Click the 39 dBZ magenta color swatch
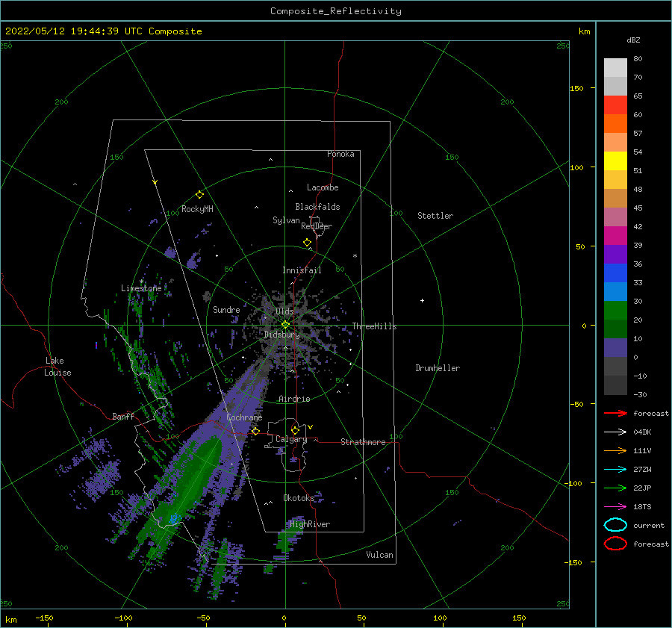The height and width of the screenshot is (628, 672). (615, 235)
